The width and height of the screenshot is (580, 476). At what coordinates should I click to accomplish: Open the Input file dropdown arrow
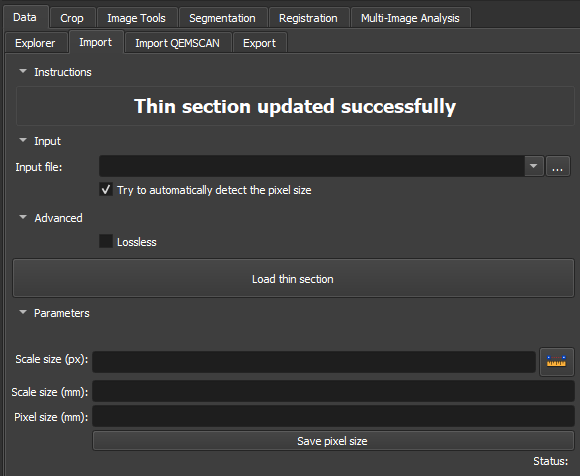coord(533,166)
